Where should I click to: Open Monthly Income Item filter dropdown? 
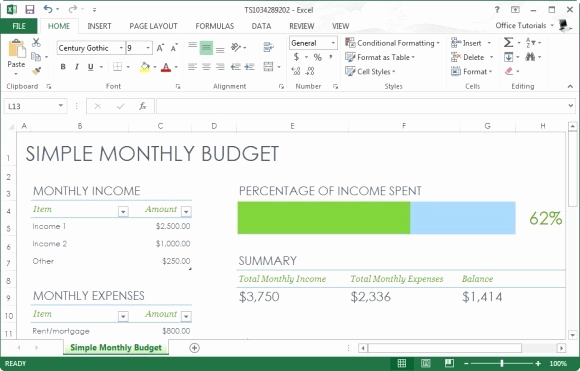[x=123, y=212]
